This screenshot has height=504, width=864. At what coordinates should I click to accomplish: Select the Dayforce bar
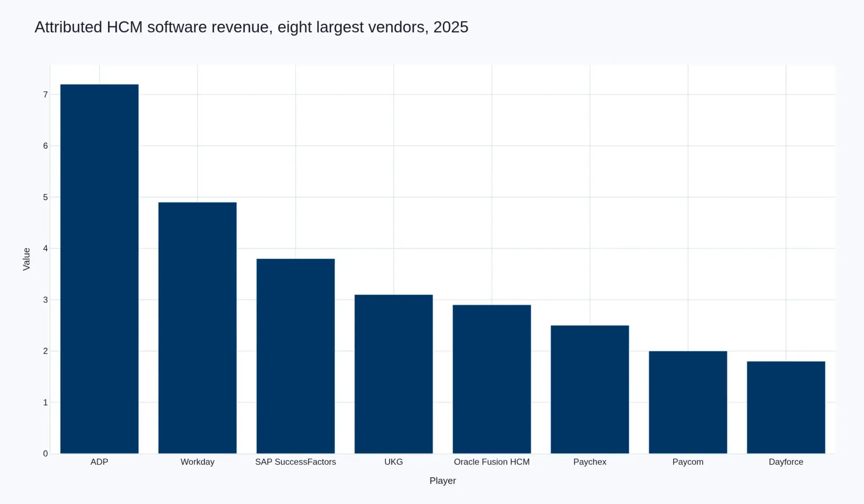click(x=786, y=407)
